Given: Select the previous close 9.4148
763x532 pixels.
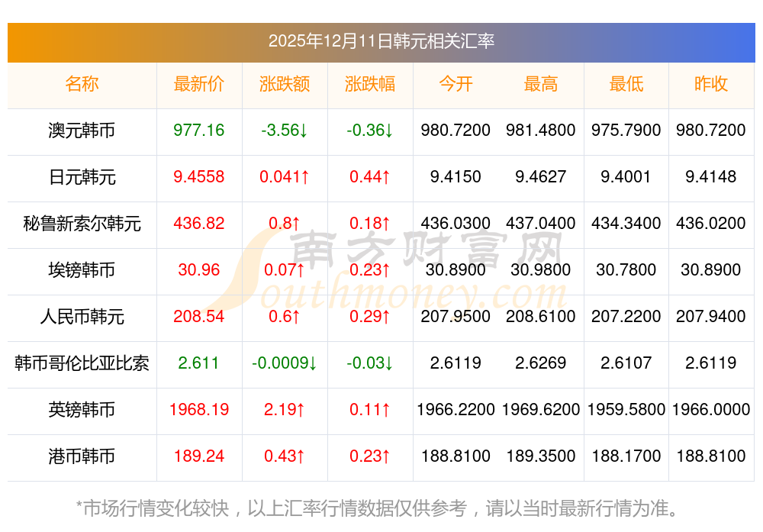Looking at the screenshot, I should click(711, 176).
